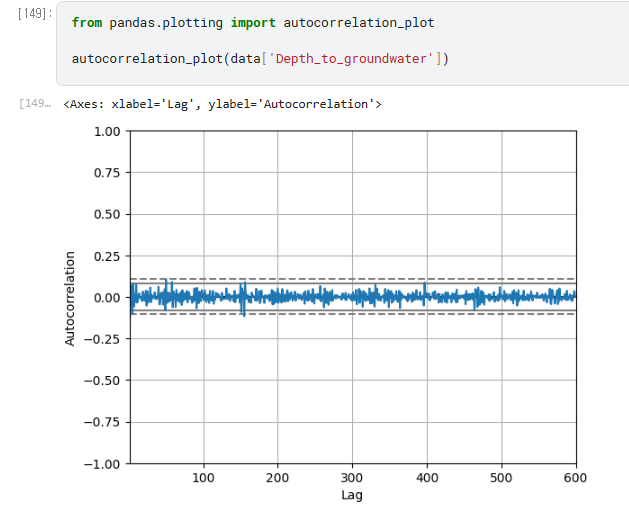Click the 500 x-axis tick label
The height and width of the screenshot is (509, 629).
pos(501,478)
